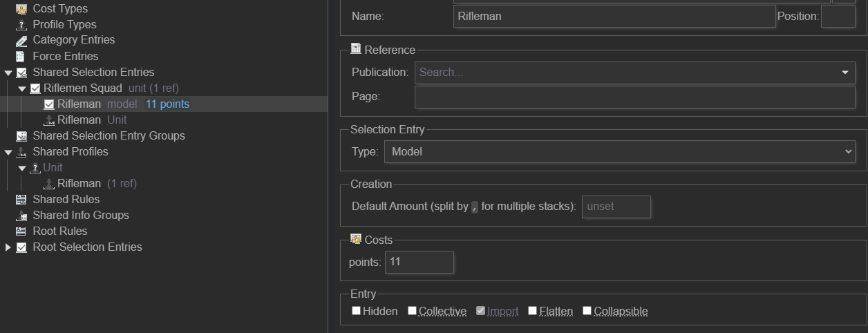
Task: Click the points cost field
Action: pos(419,262)
